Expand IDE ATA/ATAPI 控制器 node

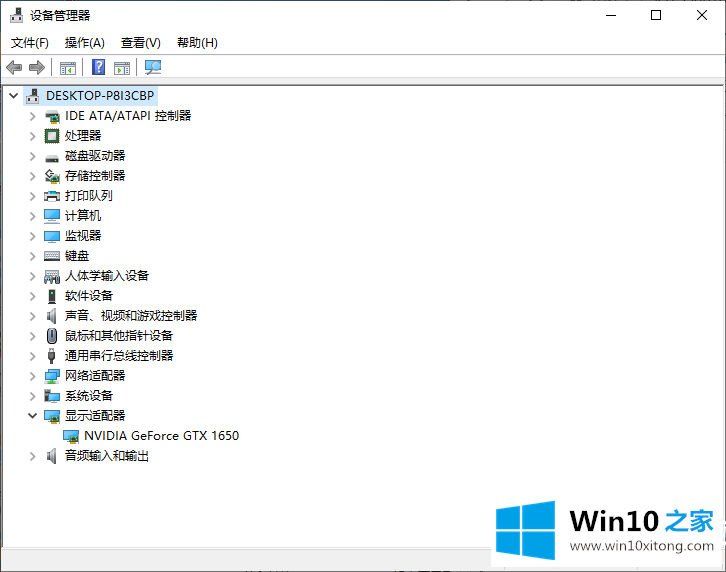coord(32,116)
